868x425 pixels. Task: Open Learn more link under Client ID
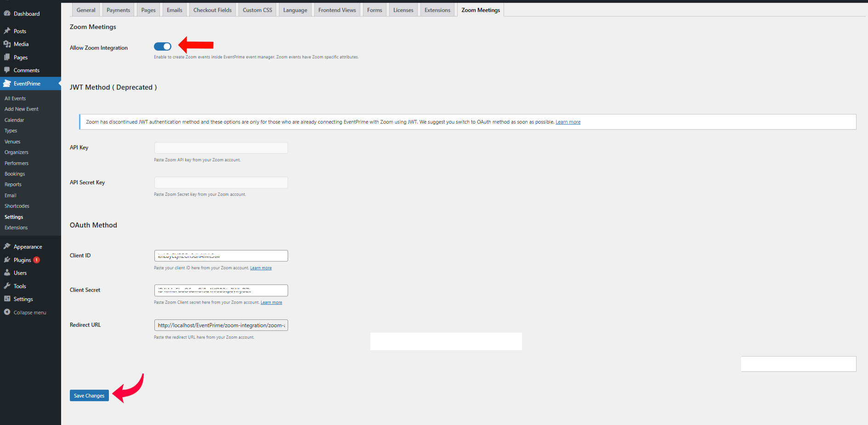(261, 268)
